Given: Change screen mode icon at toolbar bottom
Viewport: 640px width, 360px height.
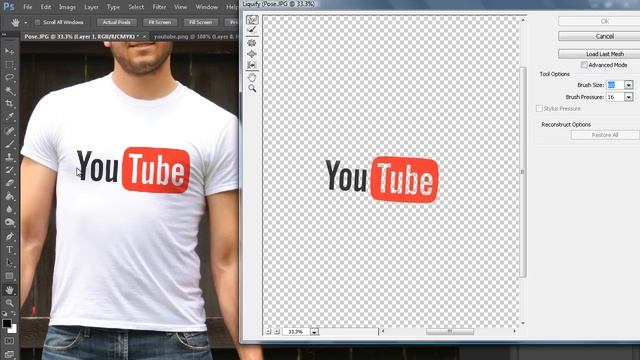Looking at the screenshot, I should tap(9, 354).
